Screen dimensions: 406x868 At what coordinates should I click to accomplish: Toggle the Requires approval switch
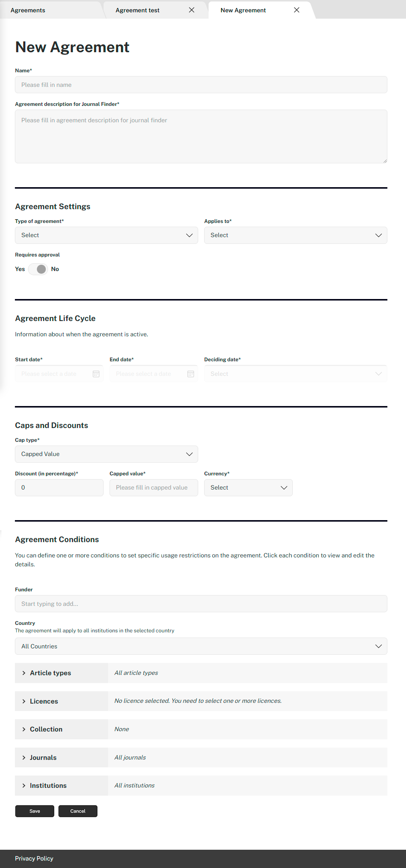38,269
